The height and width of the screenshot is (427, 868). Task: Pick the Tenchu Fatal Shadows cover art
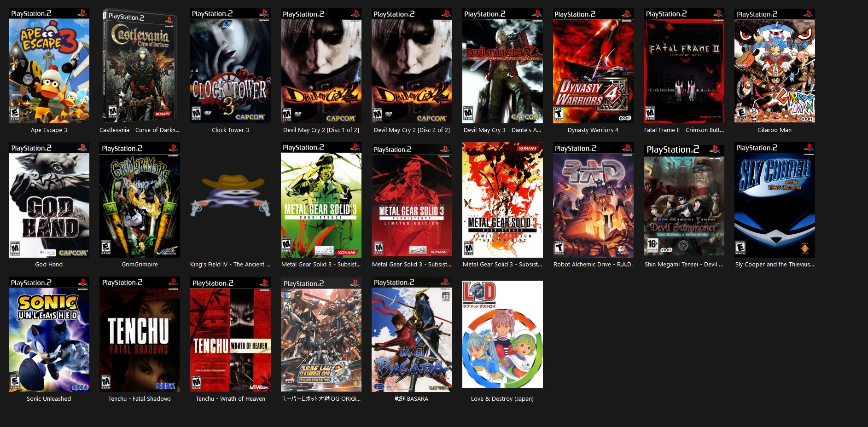(x=140, y=335)
